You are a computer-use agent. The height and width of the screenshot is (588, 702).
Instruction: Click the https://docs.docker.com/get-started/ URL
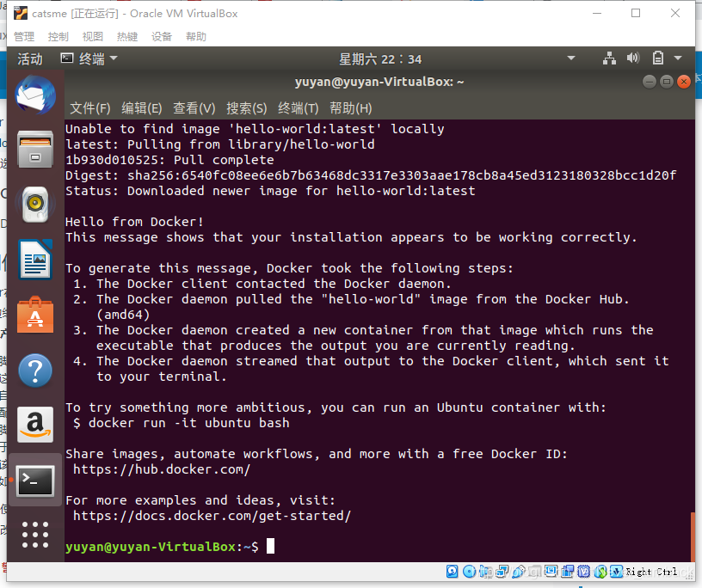pyautogui.click(x=212, y=516)
